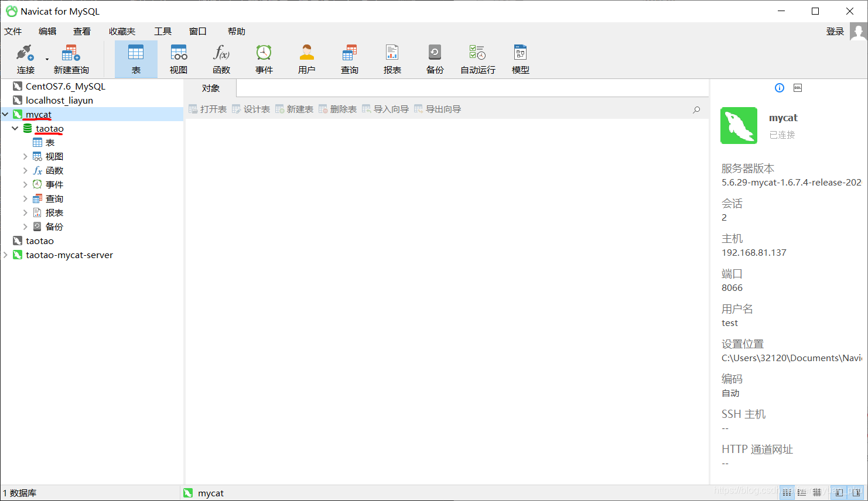Open the 收藏夹 menu

pyautogui.click(x=122, y=32)
